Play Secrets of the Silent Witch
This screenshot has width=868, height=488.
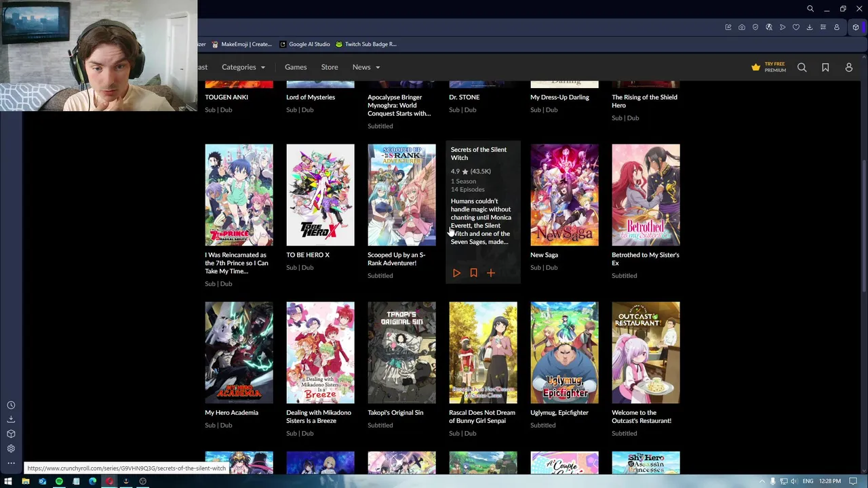pos(456,272)
